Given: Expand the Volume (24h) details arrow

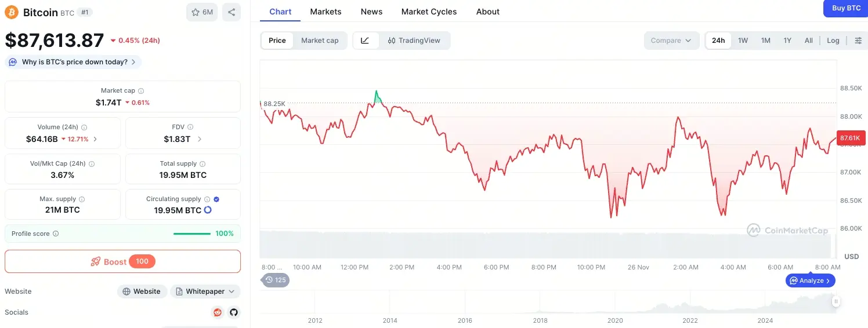Looking at the screenshot, I should pos(95,139).
